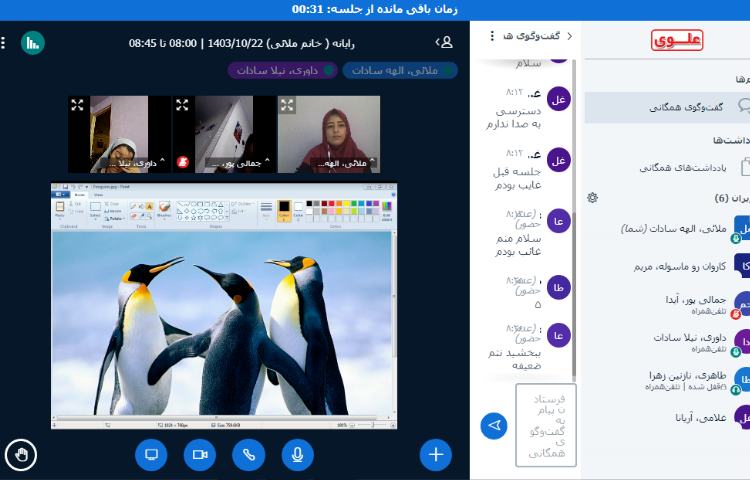750x480 pixels.
Task: Click talking indicator ملائی، الهه سادات
Action: point(400,71)
